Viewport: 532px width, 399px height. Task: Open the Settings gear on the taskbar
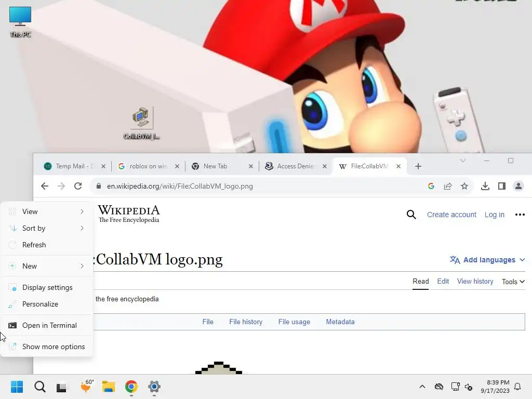(154, 387)
